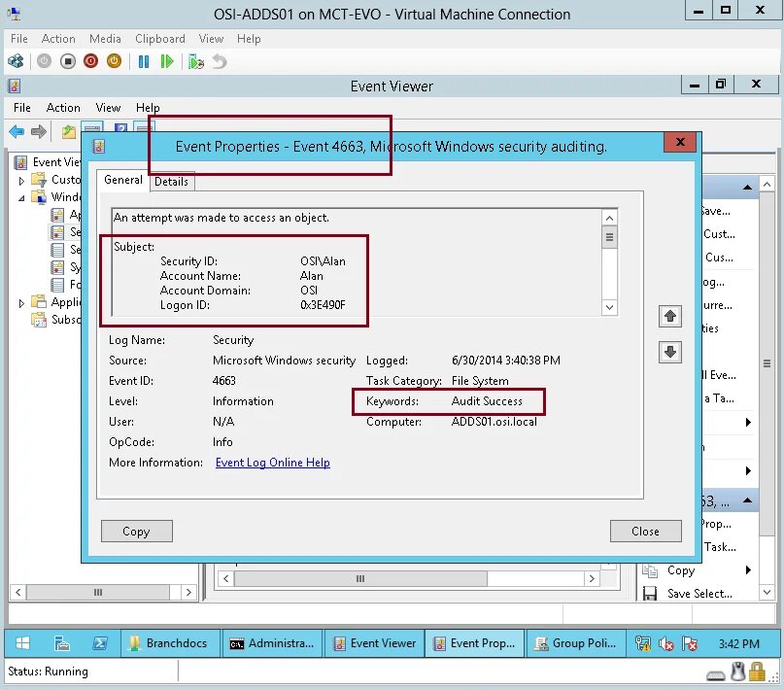Click the lock icon in status bar

tap(757, 672)
